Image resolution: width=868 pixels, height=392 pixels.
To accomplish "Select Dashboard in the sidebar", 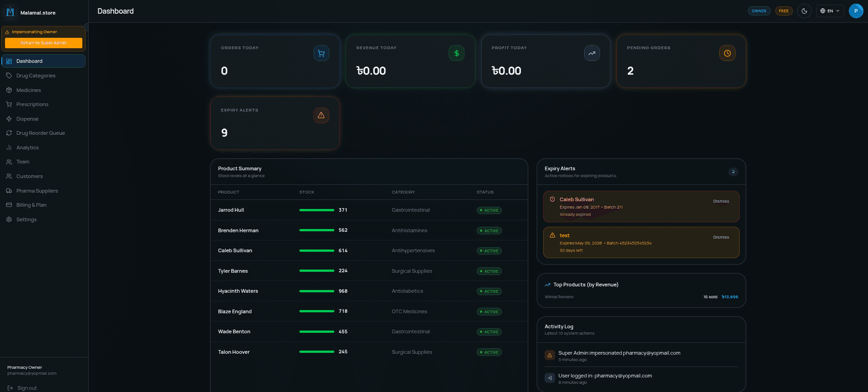I will click(x=44, y=61).
